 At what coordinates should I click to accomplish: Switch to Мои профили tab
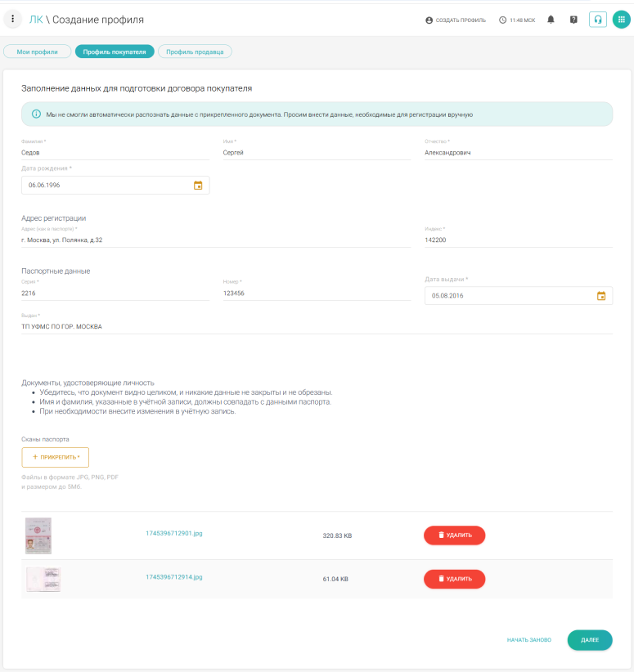(38, 52)
